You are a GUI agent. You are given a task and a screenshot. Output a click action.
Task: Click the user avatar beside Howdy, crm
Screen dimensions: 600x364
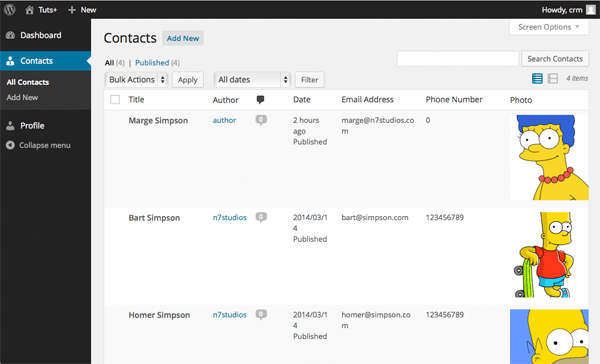(591, 10)
